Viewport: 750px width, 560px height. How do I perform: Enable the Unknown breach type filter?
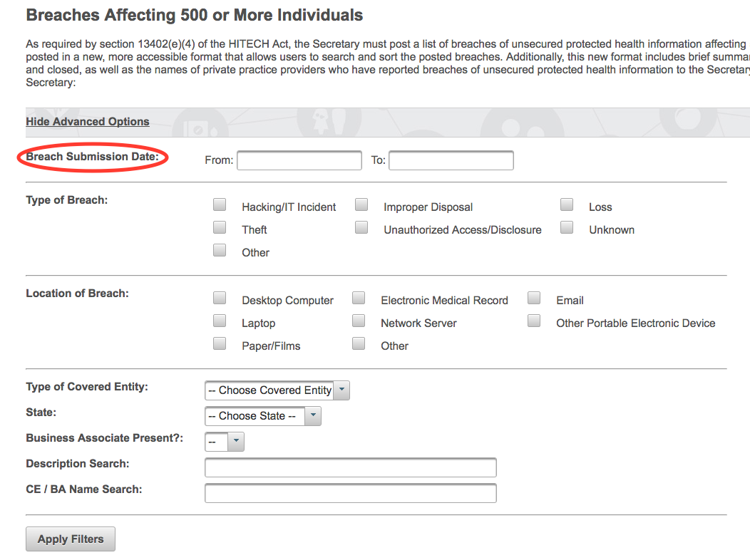567,227
